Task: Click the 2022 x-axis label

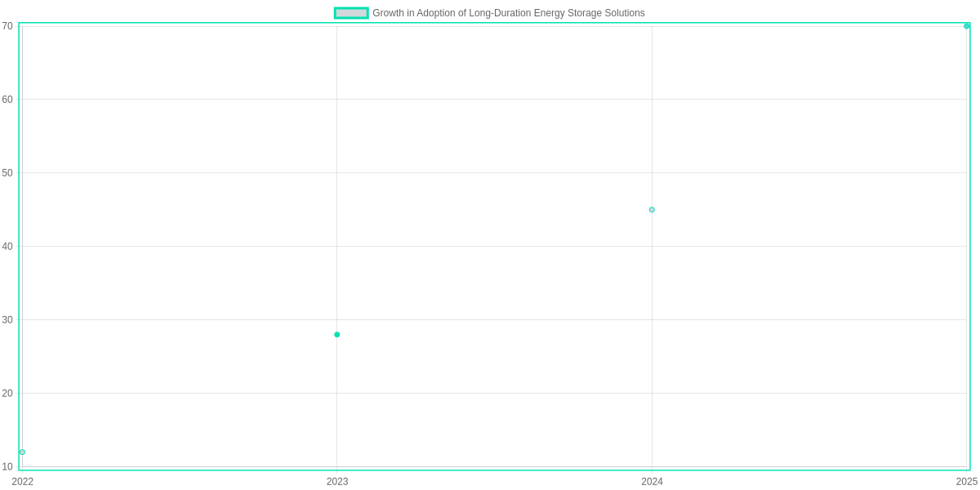Action: [x=21, y=482]
